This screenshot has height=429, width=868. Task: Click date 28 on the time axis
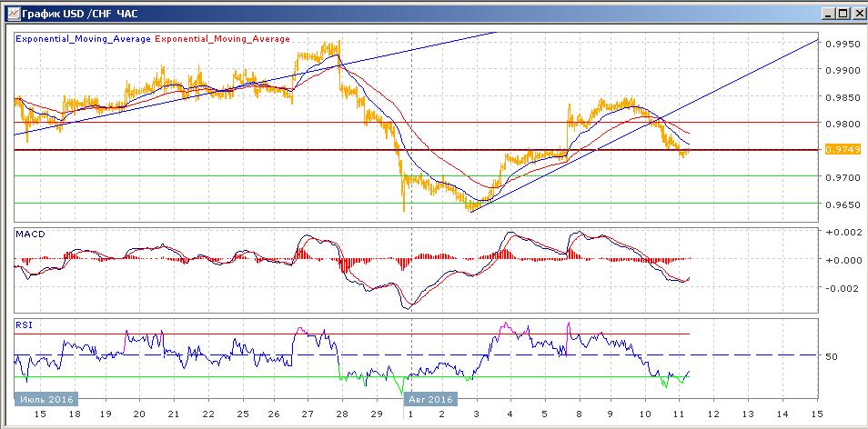[342, 413]
